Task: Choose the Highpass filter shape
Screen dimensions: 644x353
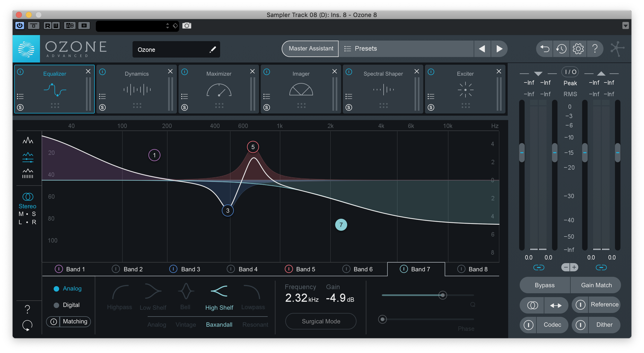Action: tap(120, 297)
